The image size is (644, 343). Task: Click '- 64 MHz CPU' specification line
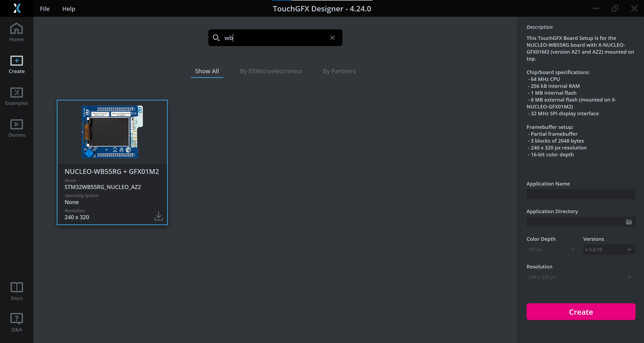pos(544,79)
